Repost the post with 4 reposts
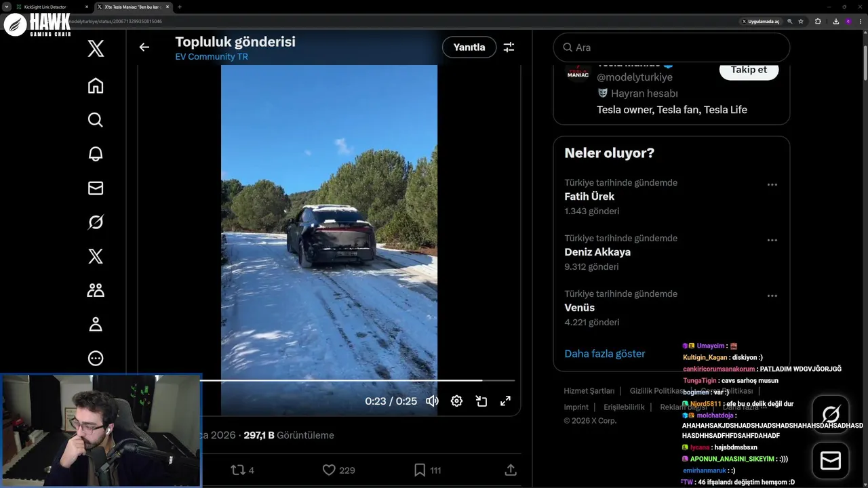The width and height of the screenshot is (868, 488). (x=242, y=470)
